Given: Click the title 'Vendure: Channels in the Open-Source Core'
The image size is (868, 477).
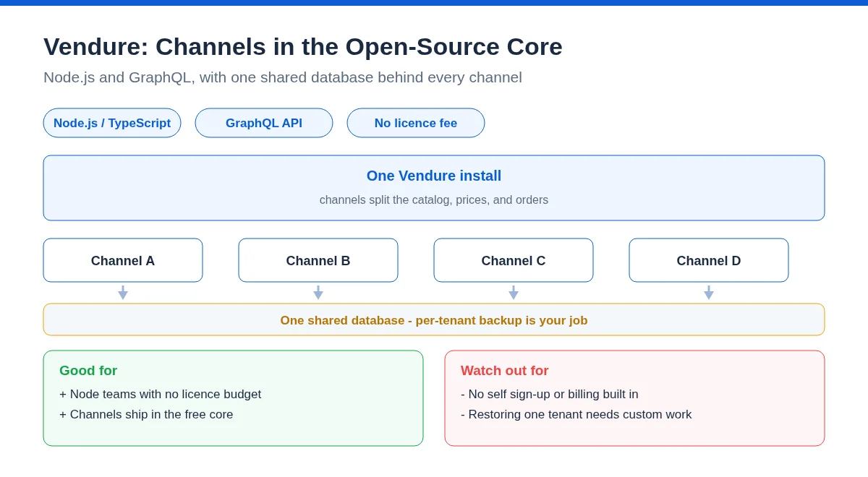Looking at the screenshot, I should tap(303, 46).
